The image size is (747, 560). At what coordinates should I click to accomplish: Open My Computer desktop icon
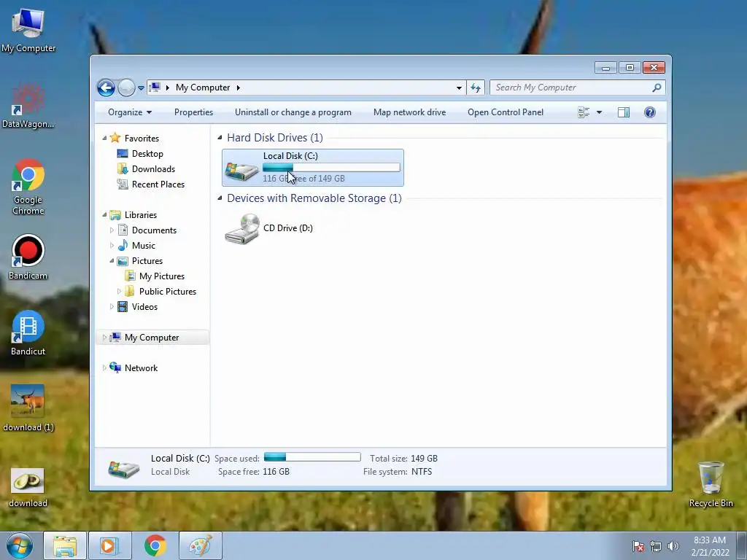click(28, 31)
